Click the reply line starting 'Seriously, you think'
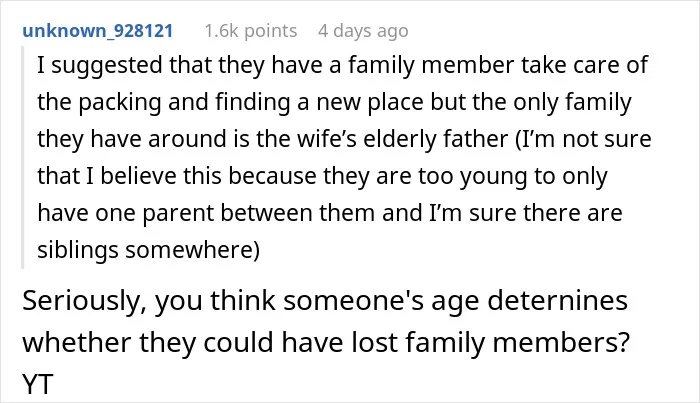Image resolution: width=700 pixels, height=403 pixels. 325,301
